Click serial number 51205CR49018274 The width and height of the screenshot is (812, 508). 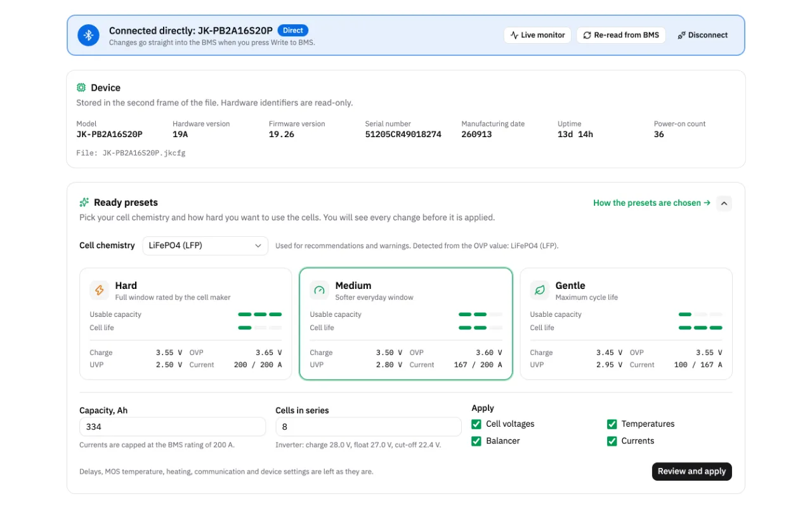click(403, 135)
